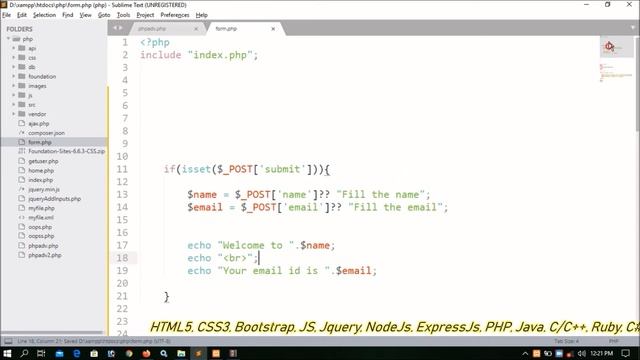Expand the api folder
This screenshot has width=640, height=360.
13,48
